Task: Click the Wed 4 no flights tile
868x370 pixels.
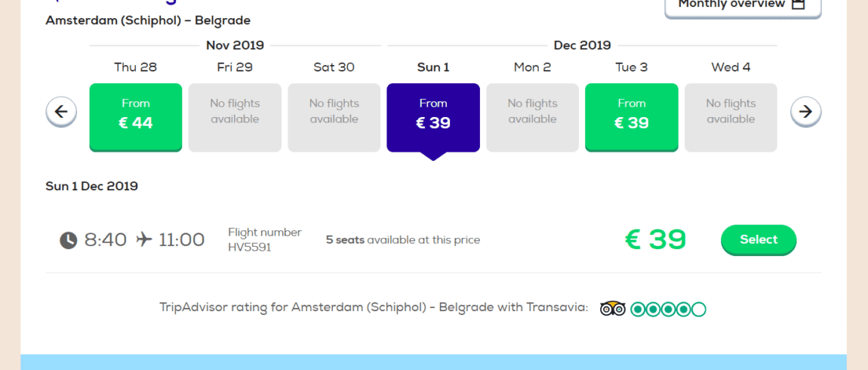Action: (731, 118)
